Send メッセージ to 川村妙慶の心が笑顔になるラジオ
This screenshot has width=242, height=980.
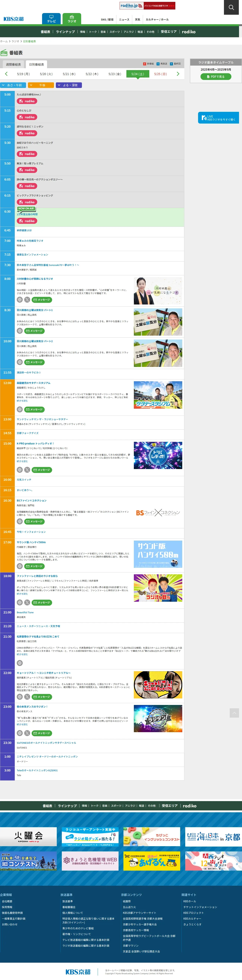pyautogui.click(x=41, y=300)
